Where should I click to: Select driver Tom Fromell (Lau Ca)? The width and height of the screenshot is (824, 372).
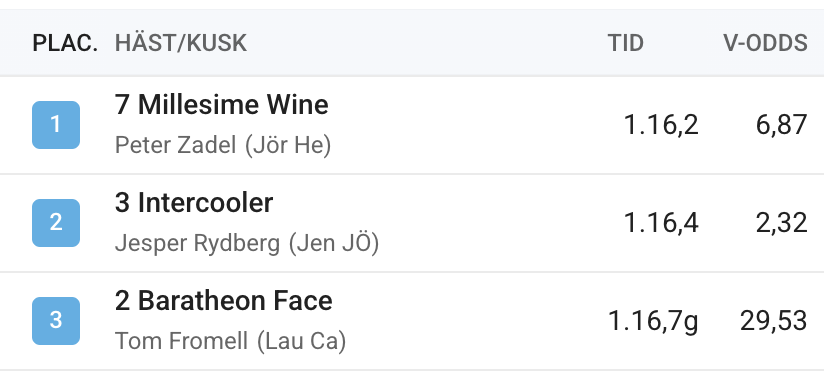(x=230, y=341)
